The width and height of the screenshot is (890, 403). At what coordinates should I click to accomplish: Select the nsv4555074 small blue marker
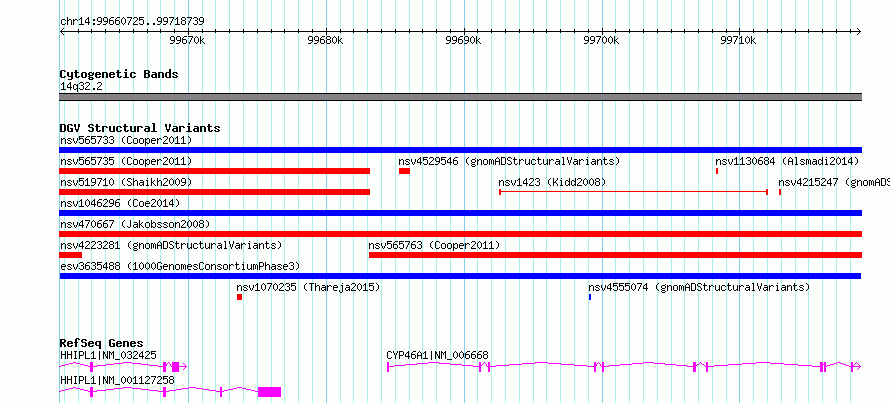click(590, 297)
